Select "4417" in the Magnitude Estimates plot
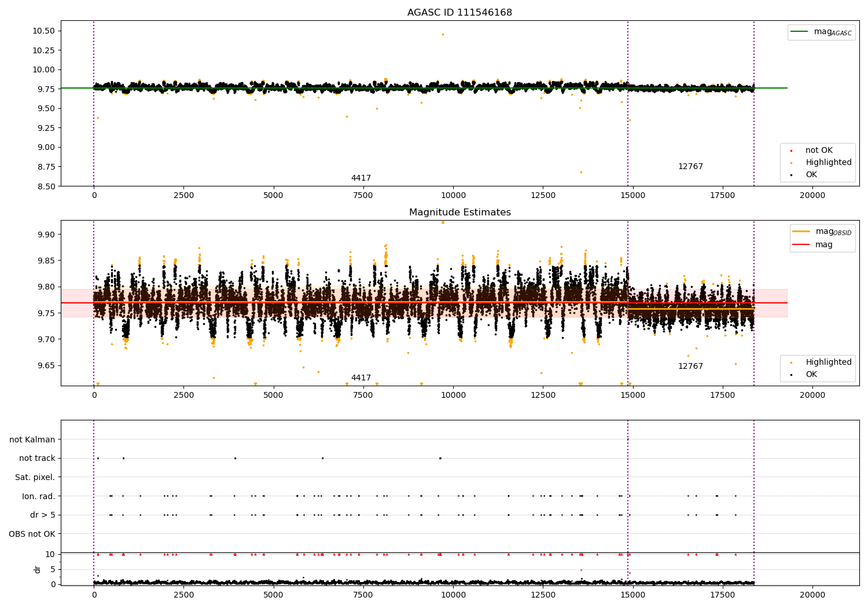The width and height of the screenshot is (868, 608). 361,378
